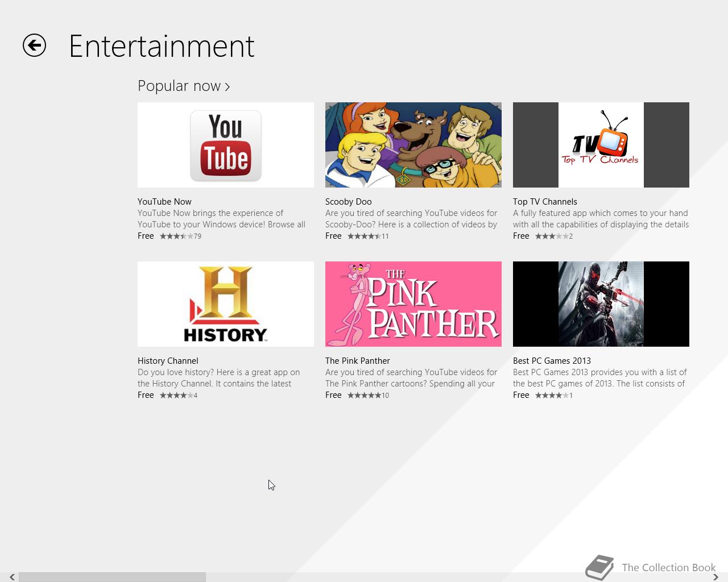
Task: Click the back arrow button
Action: pos(34,45)
